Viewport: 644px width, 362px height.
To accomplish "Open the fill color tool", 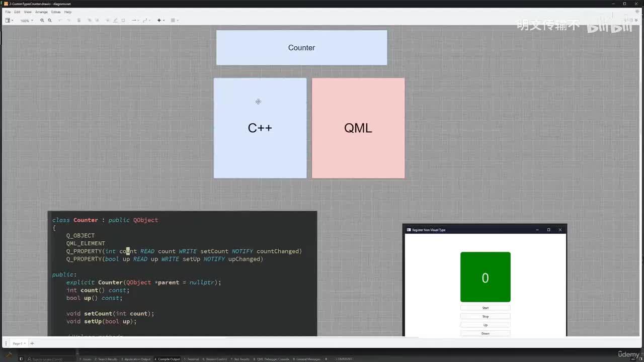I will [x=108, y=21].
